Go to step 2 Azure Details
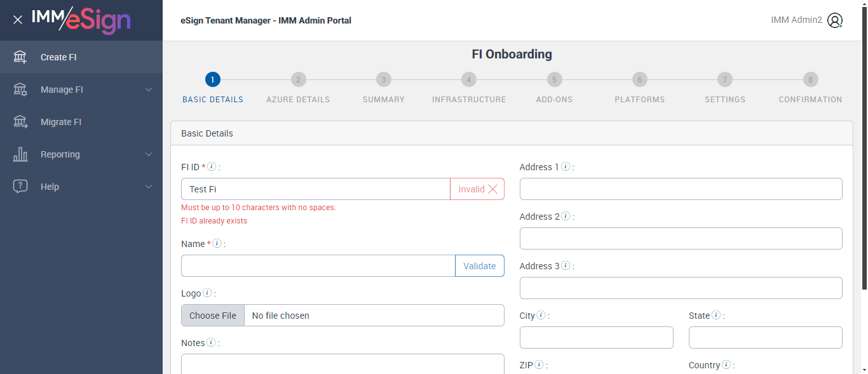868x374 pixels. click(x=298, y=80)
